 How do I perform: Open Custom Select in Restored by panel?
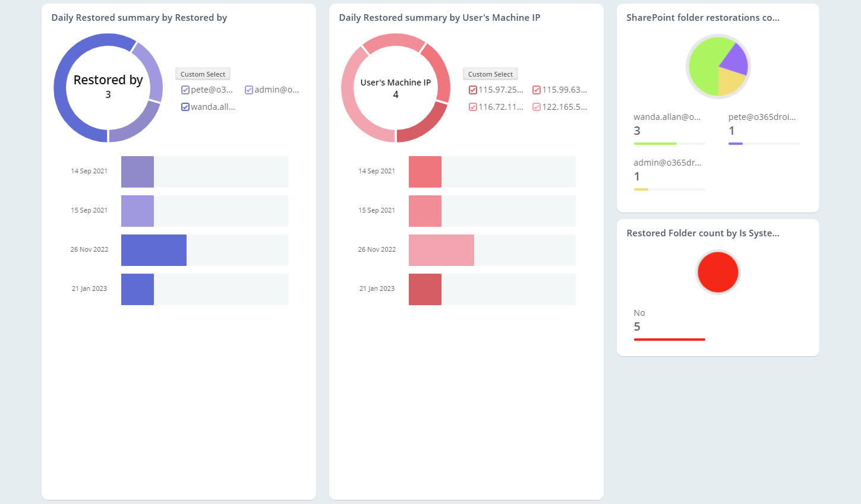click(203, 74)
